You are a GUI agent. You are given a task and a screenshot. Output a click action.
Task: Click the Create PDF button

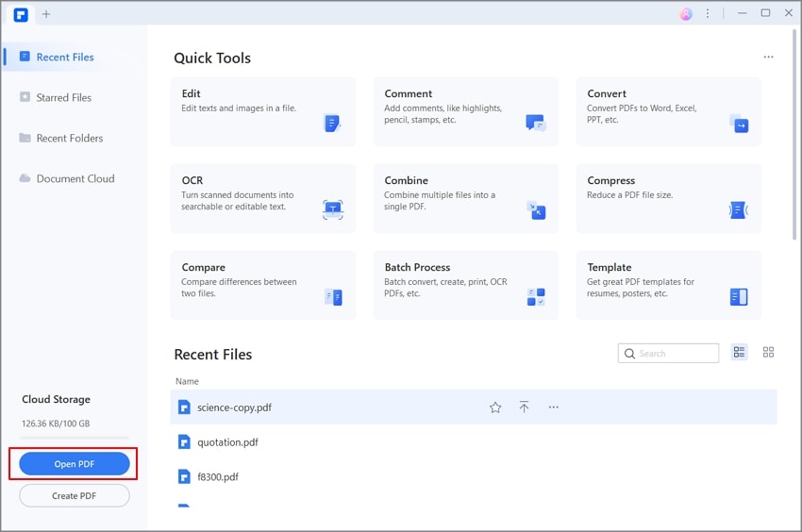tap(75, 495)
